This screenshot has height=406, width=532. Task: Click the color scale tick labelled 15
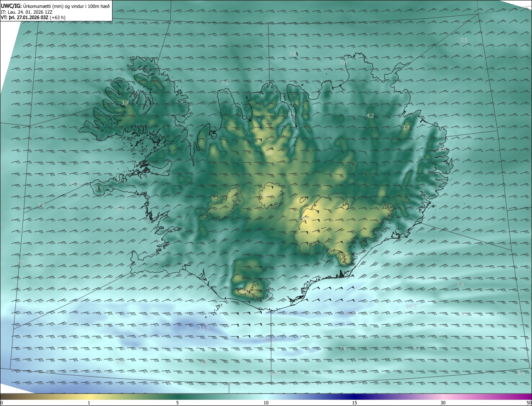355,403
